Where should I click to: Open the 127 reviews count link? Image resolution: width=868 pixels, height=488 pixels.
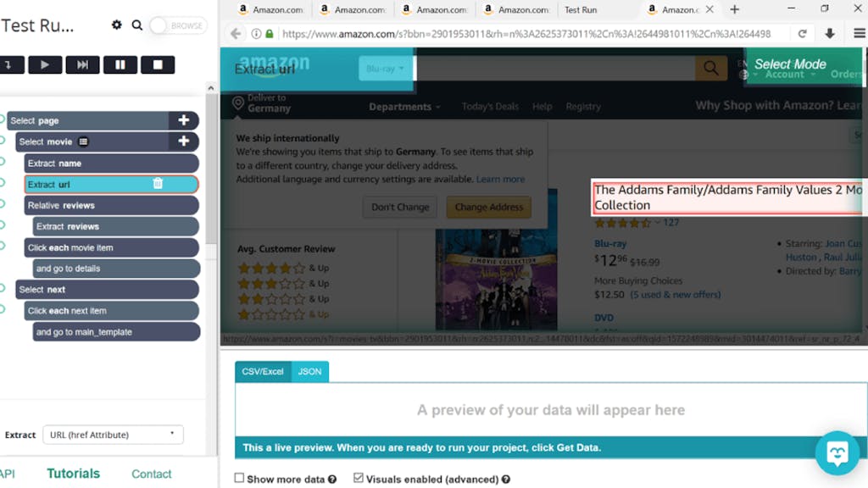tap(671, 223)
